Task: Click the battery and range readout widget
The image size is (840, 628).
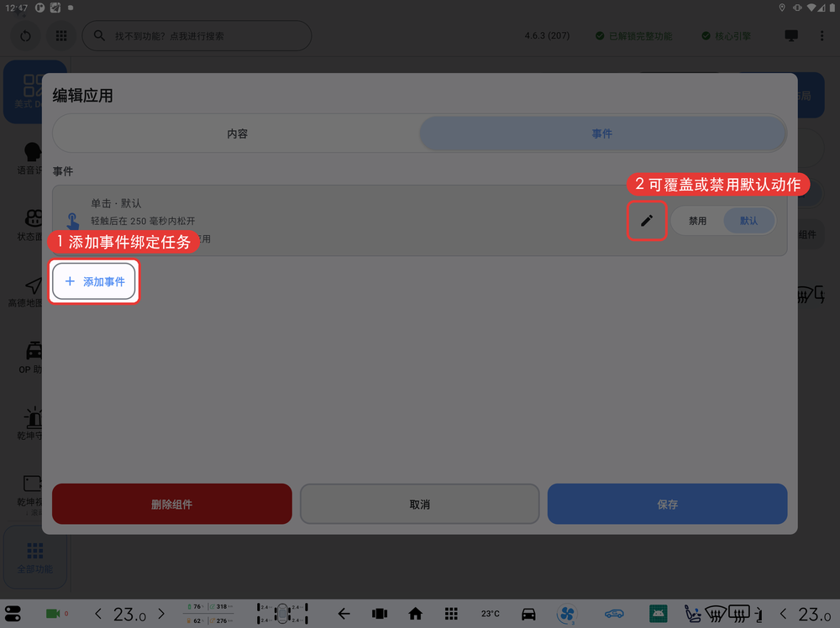Action: pyautogui.click(x=209, y=614)
